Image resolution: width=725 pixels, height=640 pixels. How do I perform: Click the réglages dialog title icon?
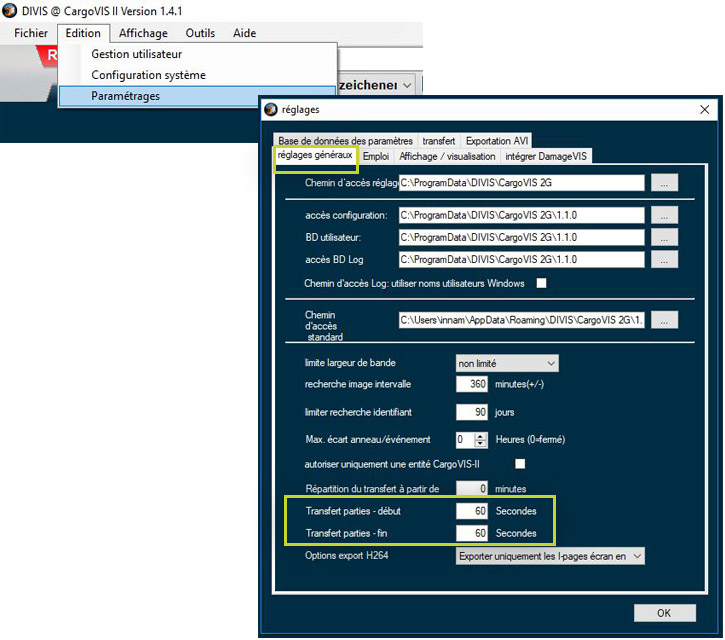(271, 110)
